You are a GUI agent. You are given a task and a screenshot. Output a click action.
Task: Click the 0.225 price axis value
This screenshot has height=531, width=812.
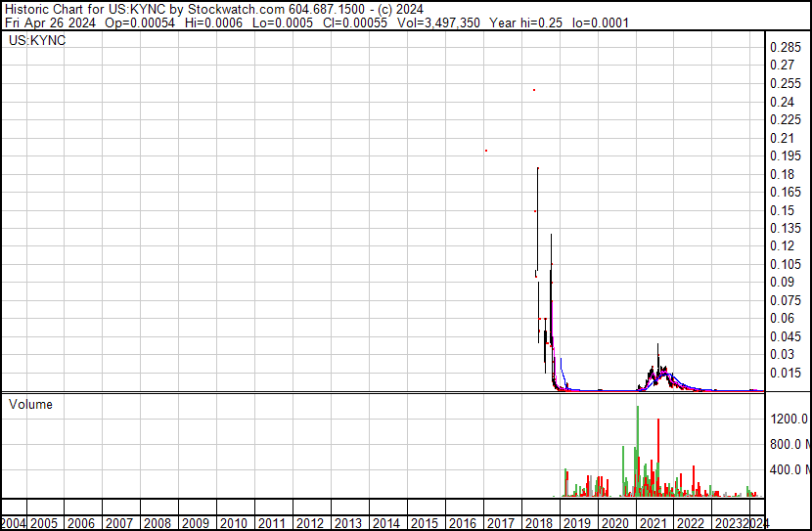(786, 119)
